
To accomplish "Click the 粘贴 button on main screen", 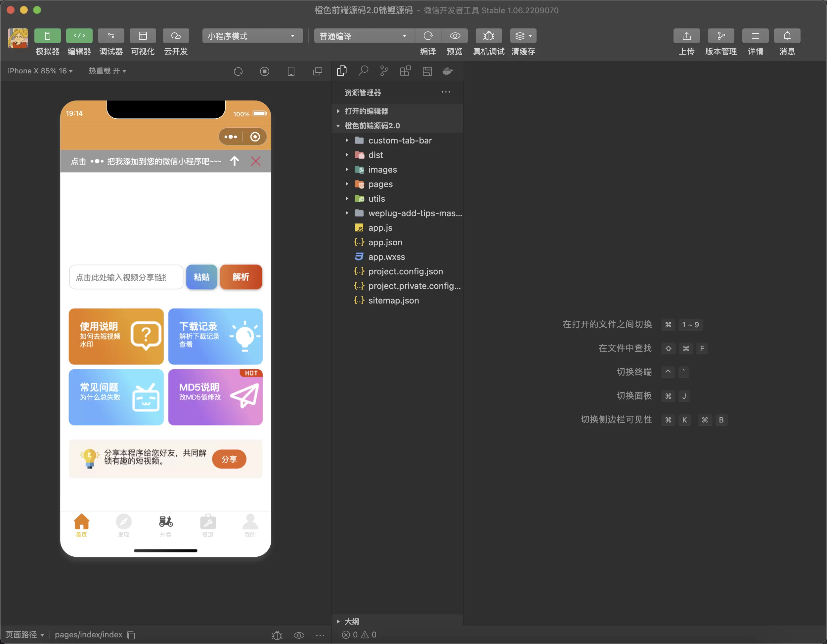I will click(201, 277).
